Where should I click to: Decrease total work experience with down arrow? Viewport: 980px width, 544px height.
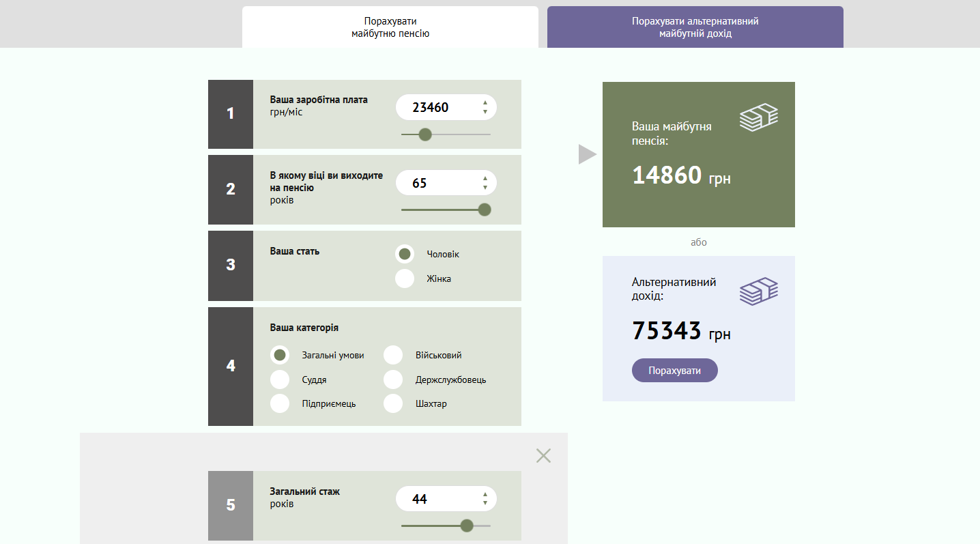point(485,504)
